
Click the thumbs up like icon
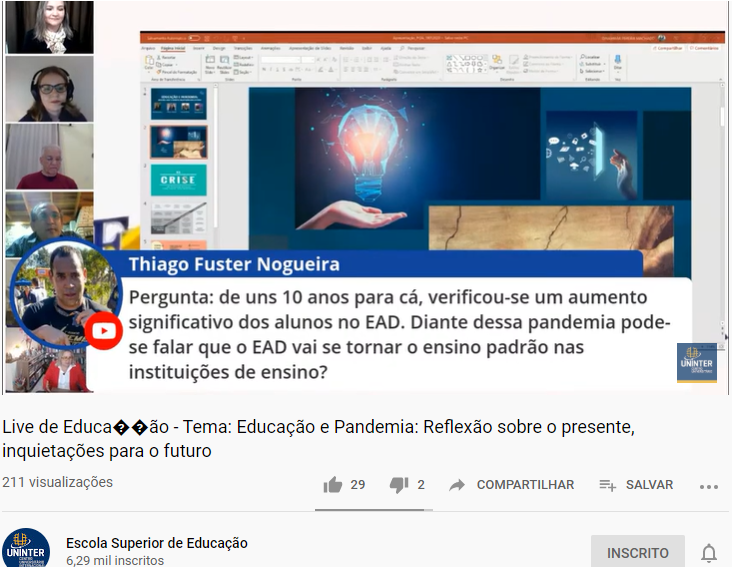333,485
